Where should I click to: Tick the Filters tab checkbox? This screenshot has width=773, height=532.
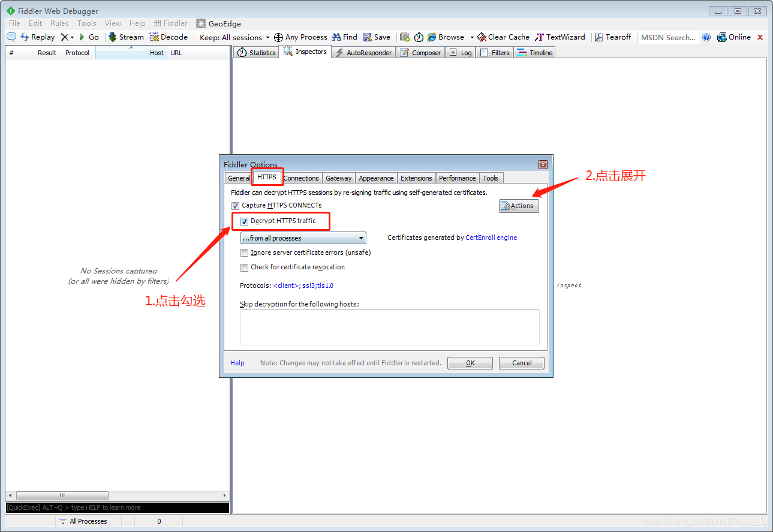(485, 53)
